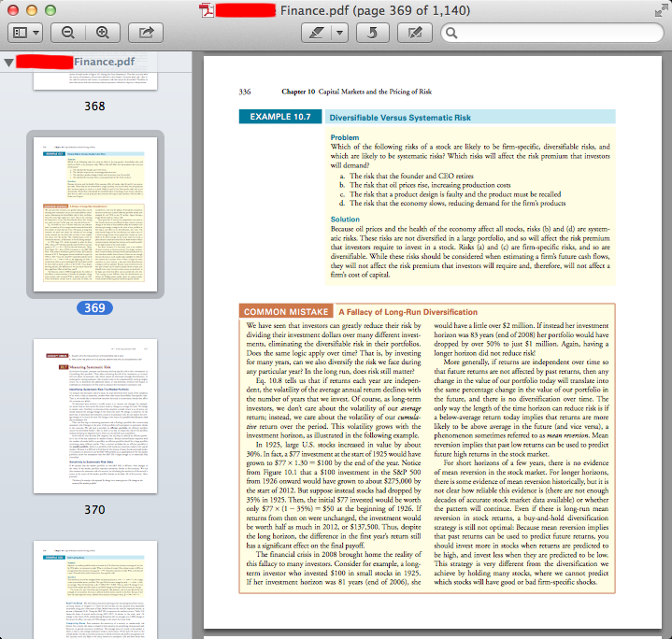
Task: Select page 370 thumbnail
Action: [x=95, y=416]
